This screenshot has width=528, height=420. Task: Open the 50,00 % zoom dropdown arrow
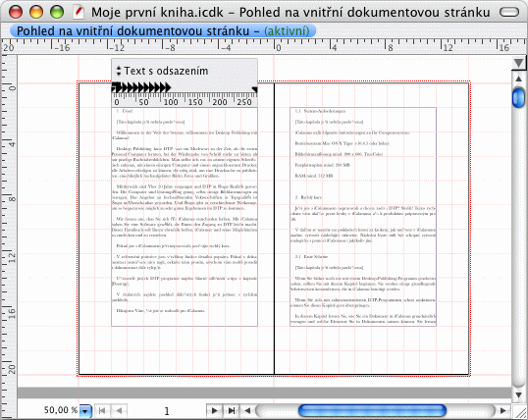tap(85, 411)
